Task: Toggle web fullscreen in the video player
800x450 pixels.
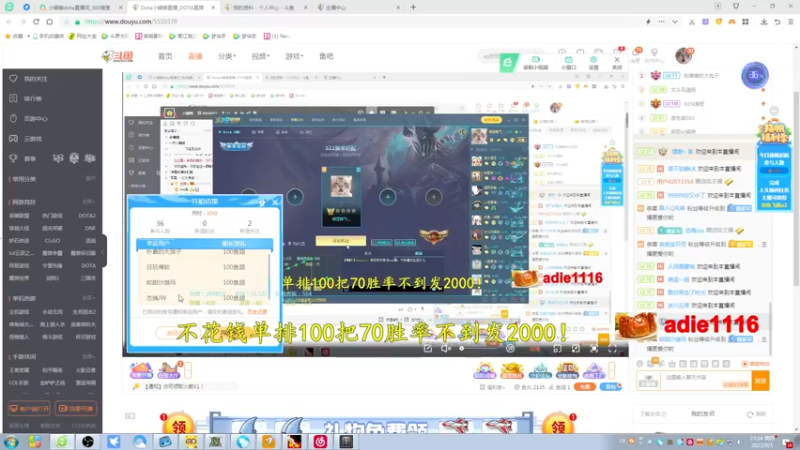Action: (x=594, y=348)
